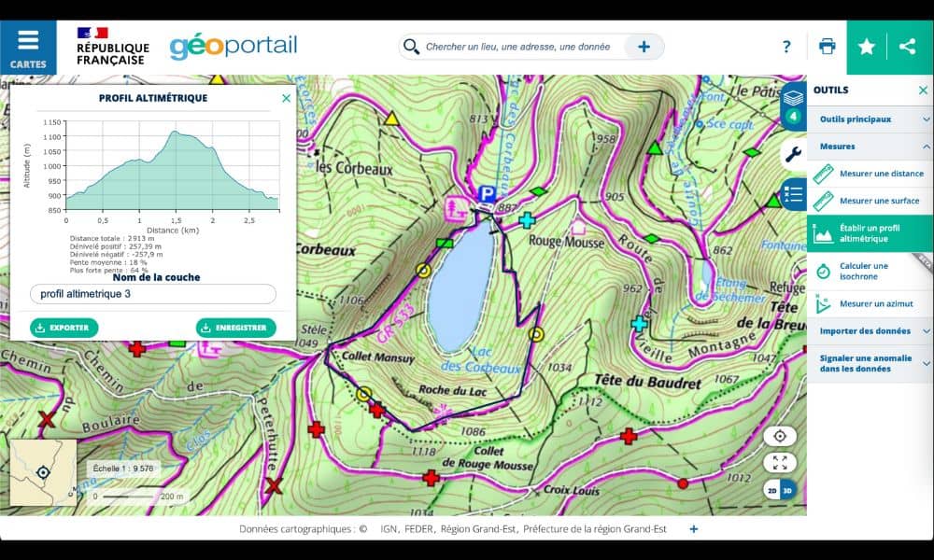934x560 pixels.
Task: Enter fullscreen map mode
Action: (x=779, y=463)
